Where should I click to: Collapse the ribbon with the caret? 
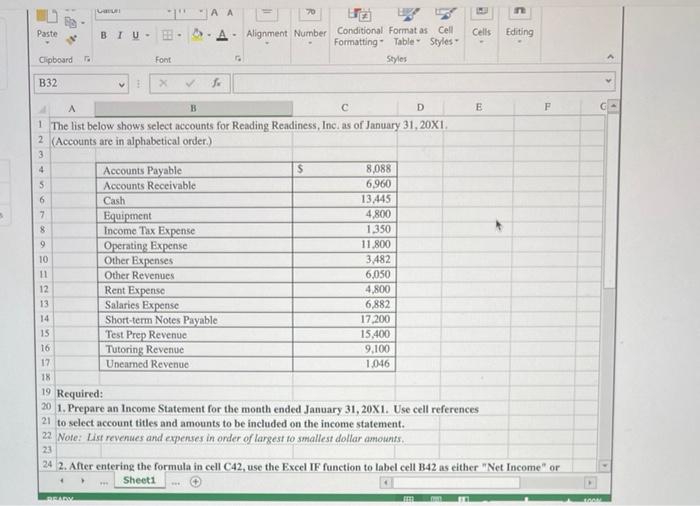[x=610, y=57]
